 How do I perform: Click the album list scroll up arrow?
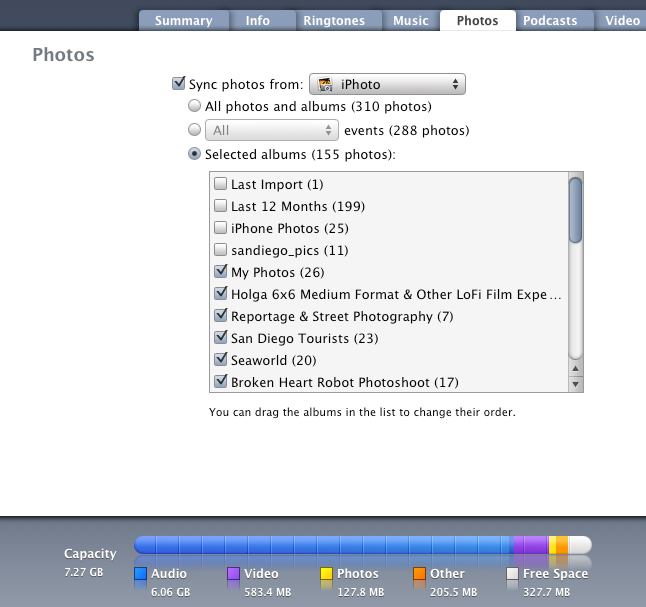(576, 368)
